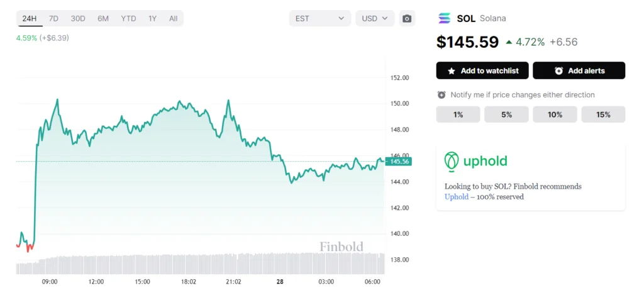This screenshot has width=644, height=300.
Task: Click the volume bars under the chart
Action: [201, 264]
